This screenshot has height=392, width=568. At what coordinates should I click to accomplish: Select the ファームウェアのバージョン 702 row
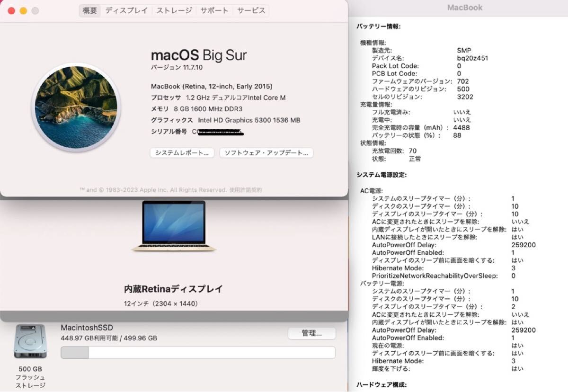(420, 81)
